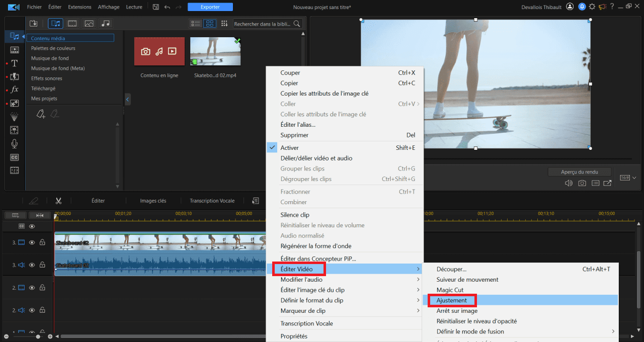Screen dimensions: 644x342
Task: Toggle visibility of audio track 2
Action: pos(32,310)
